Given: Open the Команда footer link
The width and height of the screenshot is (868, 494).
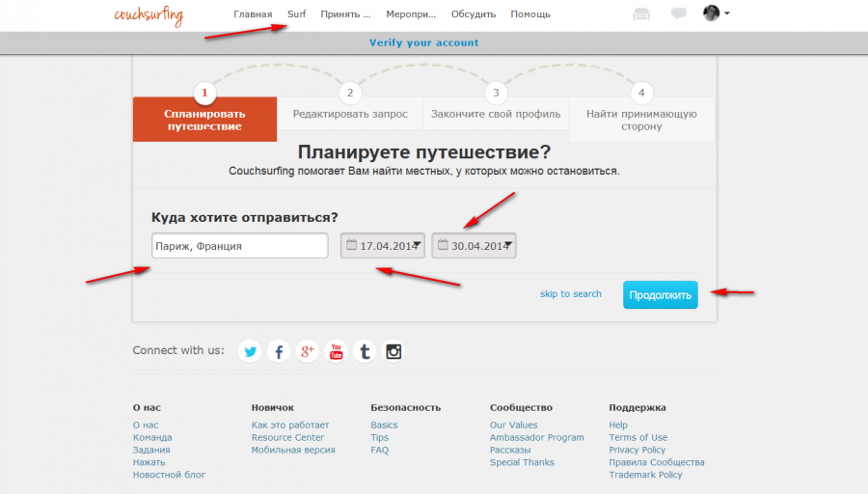Looking at the screenshot, I should point(152,437).
